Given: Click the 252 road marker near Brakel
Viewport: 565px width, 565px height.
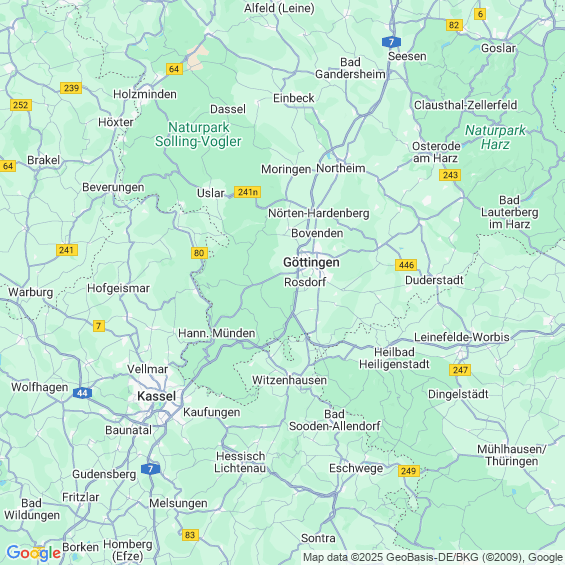Looking at the screenshot, I should [x=21, y=105].
